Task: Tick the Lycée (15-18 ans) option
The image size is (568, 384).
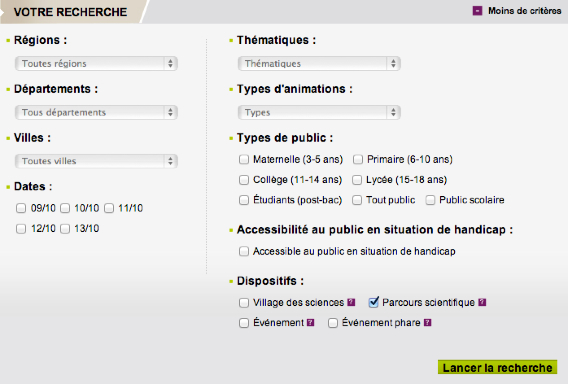Action: 357,180
